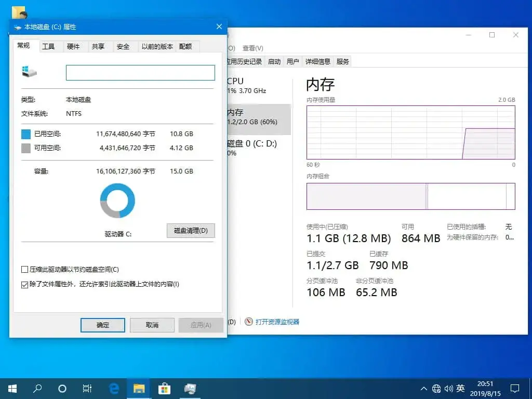Screen dimensions: 532x399
Task: Open 用户 tab in Task Manager
Action: pyautogui.click(x=293, y=61)
